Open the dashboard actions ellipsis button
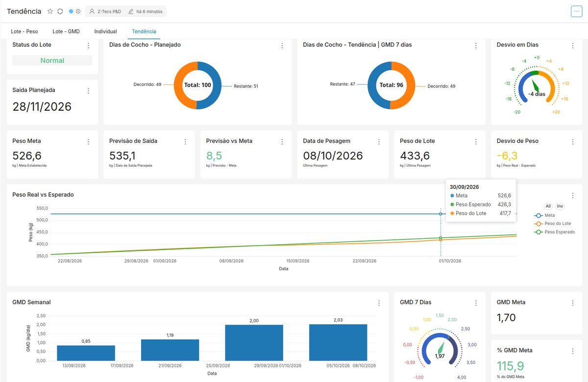This screenshot has height=382, width=588. click(576, 11)
